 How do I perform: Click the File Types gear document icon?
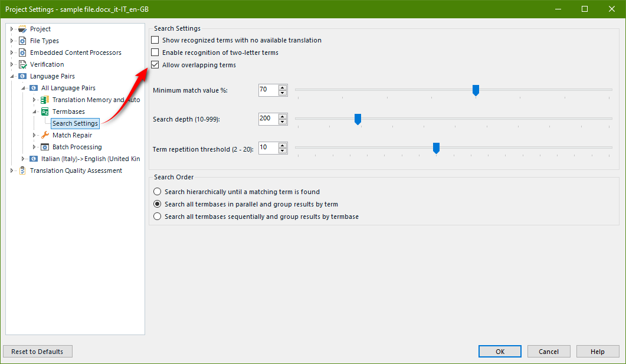coord(22,41)
